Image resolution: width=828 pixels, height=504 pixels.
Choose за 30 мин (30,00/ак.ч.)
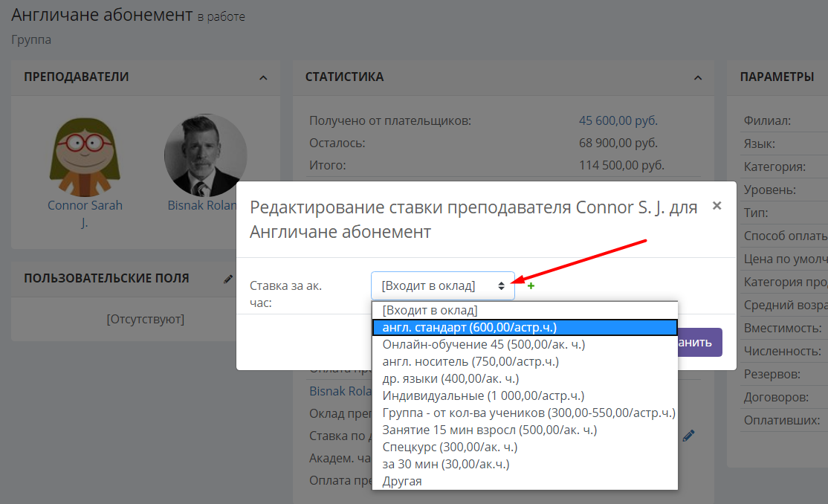[x=525, y=464]
